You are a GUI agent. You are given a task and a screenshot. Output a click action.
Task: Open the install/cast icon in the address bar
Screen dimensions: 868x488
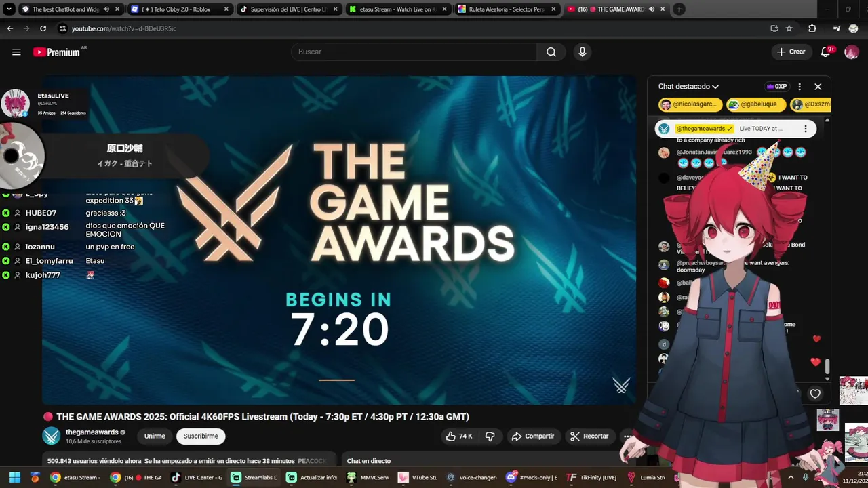(774, 28)
